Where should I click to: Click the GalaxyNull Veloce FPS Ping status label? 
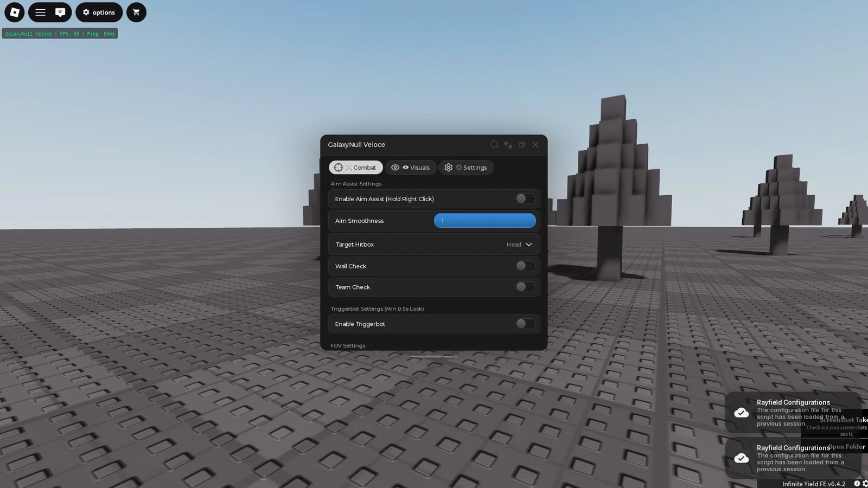(x=60, y=34)
